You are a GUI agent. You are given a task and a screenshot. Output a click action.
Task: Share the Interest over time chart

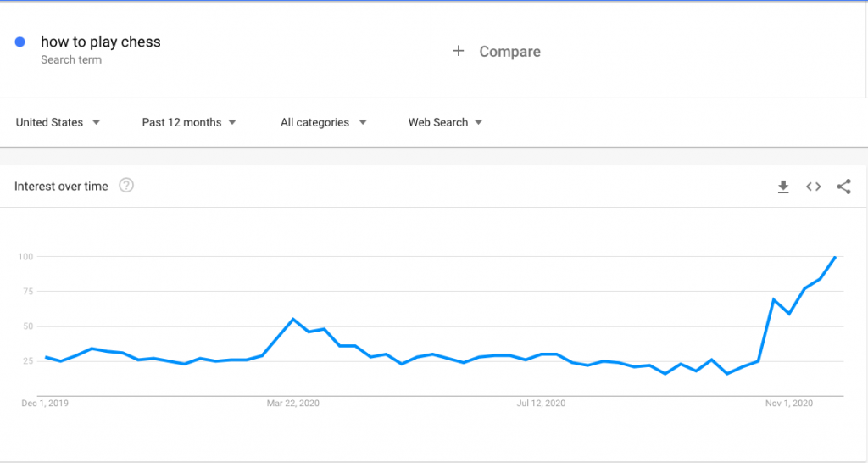tap(843, 187)
